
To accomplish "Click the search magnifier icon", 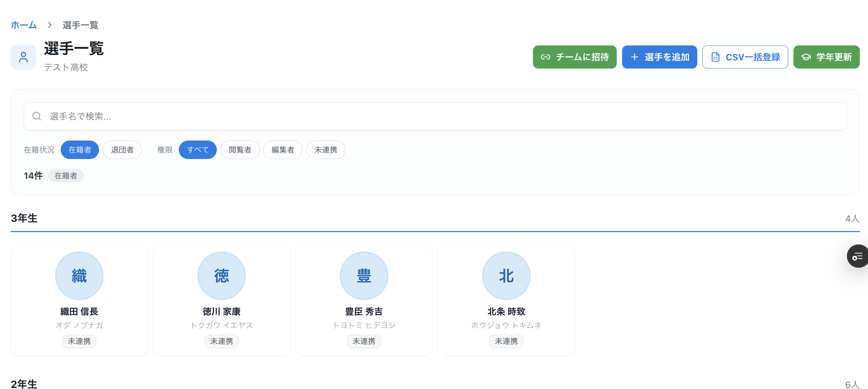I will click(37, 116).
